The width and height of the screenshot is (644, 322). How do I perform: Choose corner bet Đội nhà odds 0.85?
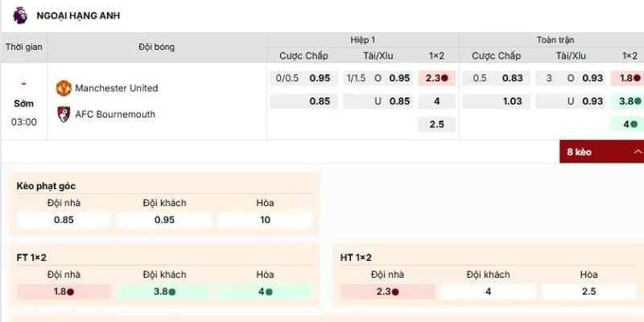64,220
